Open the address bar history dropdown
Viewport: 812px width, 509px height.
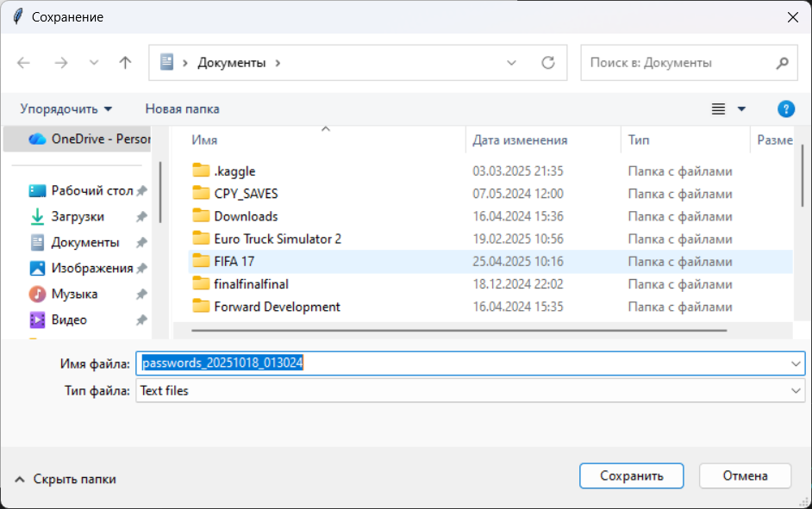pos(511,63)
